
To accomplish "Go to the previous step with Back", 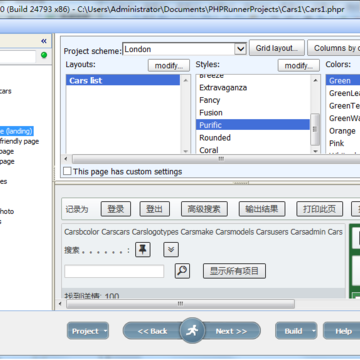I will coord(152,331).
